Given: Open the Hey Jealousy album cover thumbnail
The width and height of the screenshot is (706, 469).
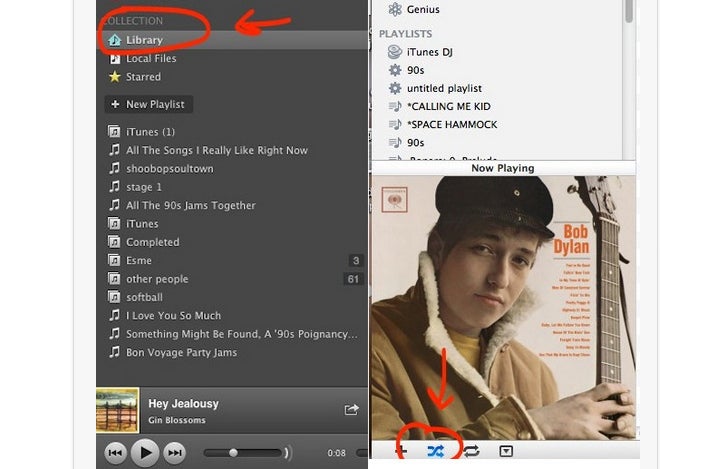Looking at the screenshot, I should tap(117, 410).
